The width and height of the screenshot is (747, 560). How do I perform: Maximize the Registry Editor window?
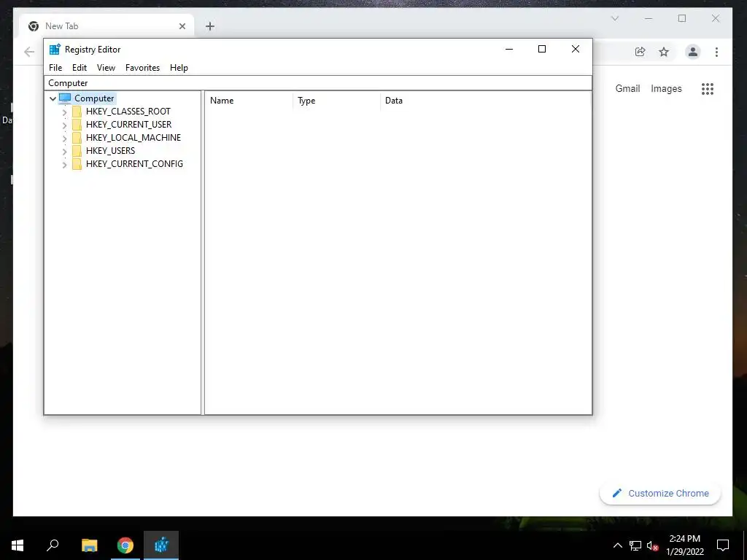point(542,49)
